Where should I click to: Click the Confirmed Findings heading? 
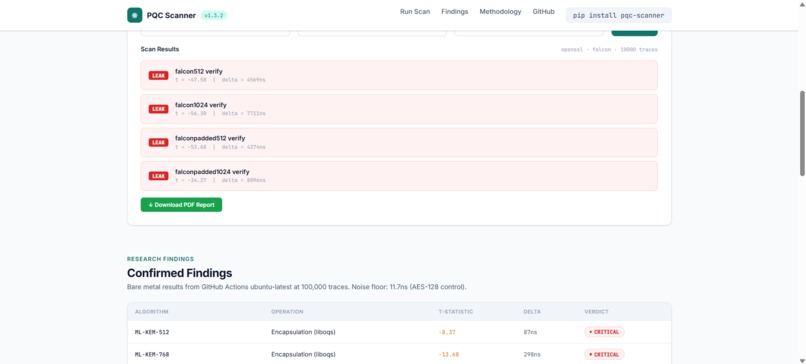coord(179,273)
